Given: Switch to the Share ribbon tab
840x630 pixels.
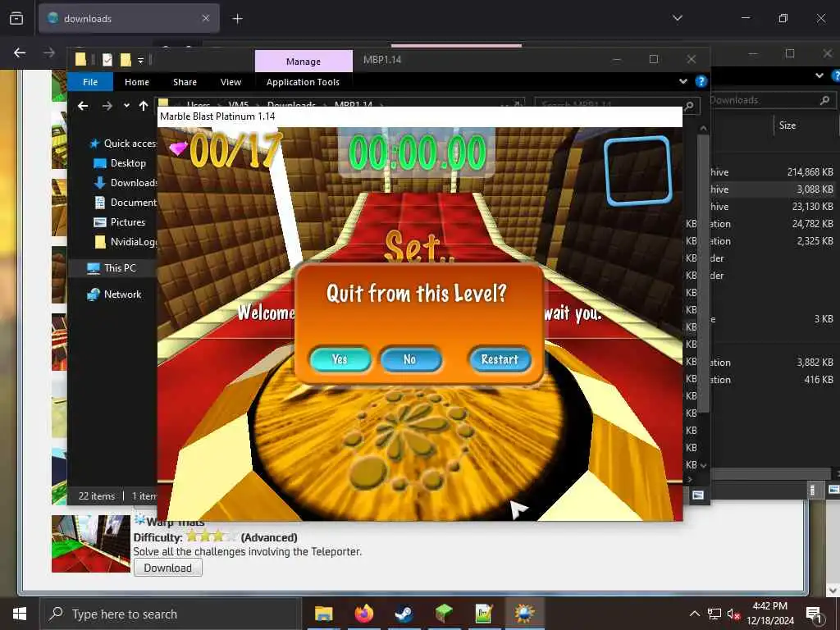Looking at the screenshot, I should click(x=185, y=82).
